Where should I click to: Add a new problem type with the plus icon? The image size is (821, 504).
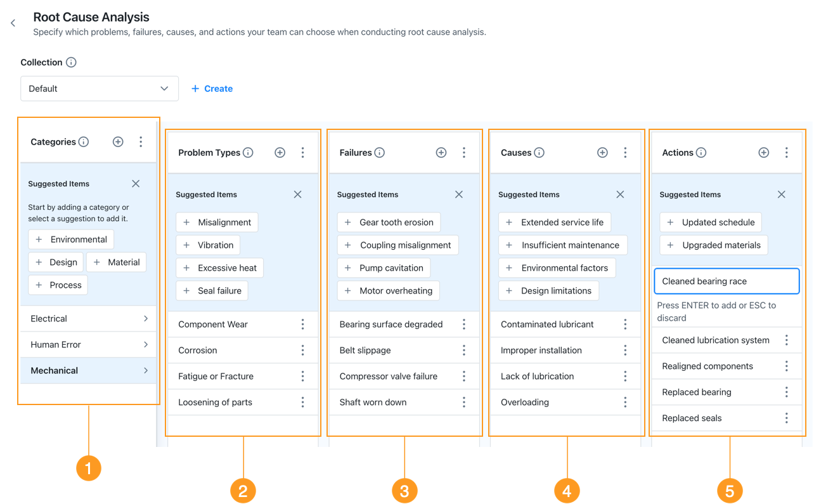point(280,152)
